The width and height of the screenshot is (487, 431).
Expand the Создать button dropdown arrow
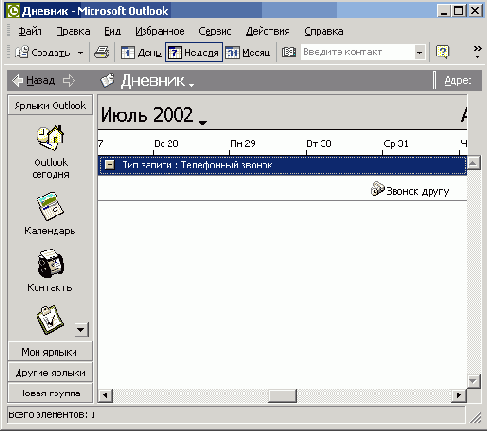click(80, 53)
